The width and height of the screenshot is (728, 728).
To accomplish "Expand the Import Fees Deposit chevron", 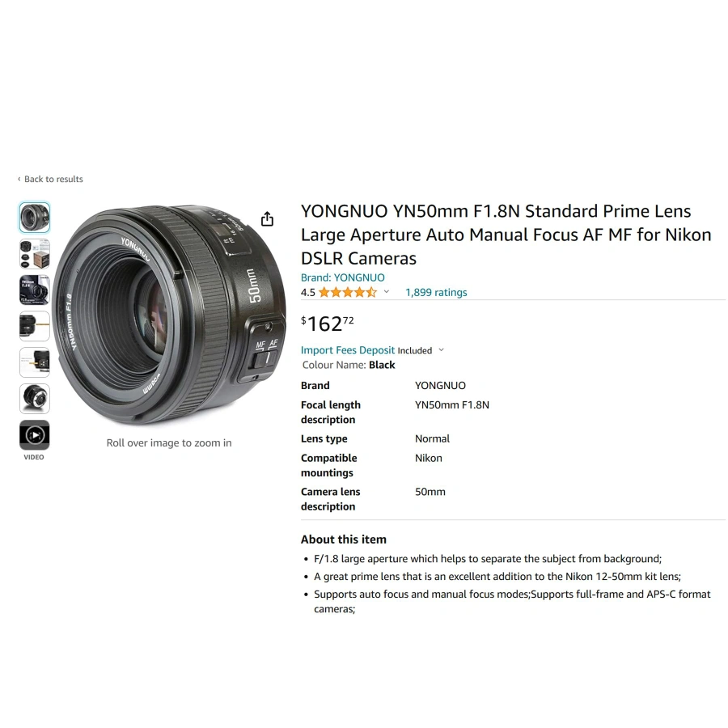I will point(441,350).
